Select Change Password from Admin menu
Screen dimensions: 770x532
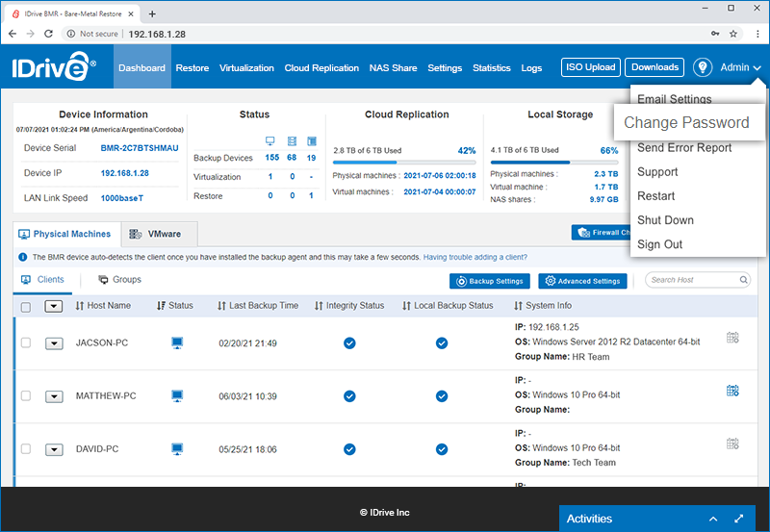click(x=689, y=122)
